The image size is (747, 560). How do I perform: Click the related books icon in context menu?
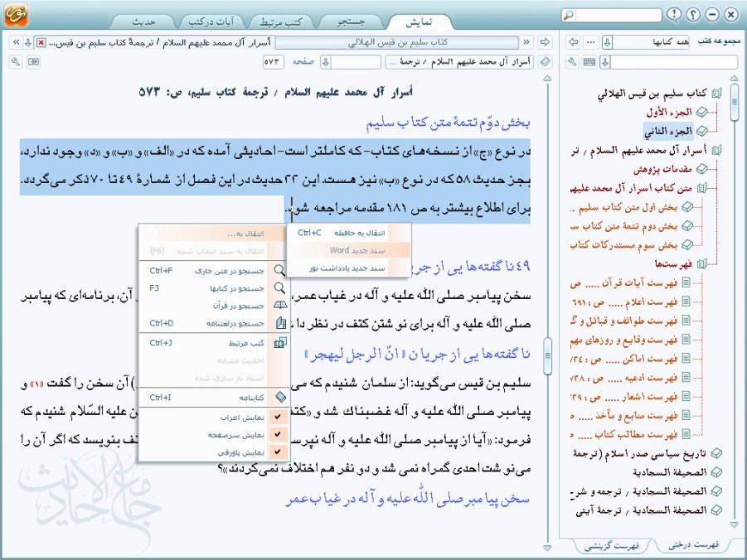pos(280,342)
